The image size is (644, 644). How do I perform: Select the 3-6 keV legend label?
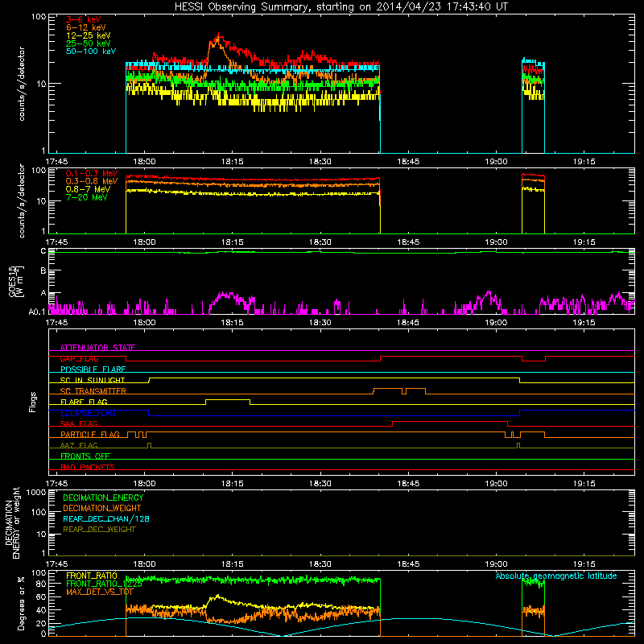[x=84, y=19]
